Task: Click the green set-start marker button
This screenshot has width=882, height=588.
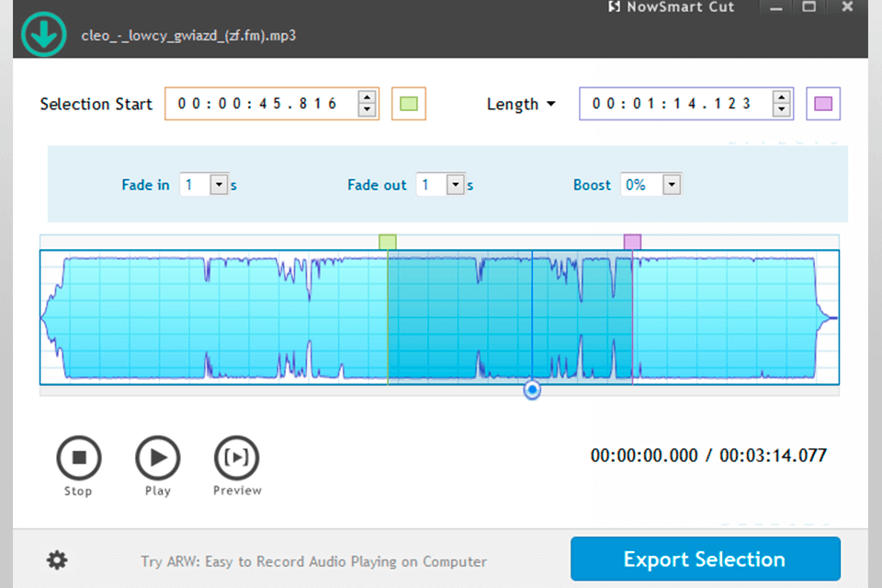Action: coord(409,104)
